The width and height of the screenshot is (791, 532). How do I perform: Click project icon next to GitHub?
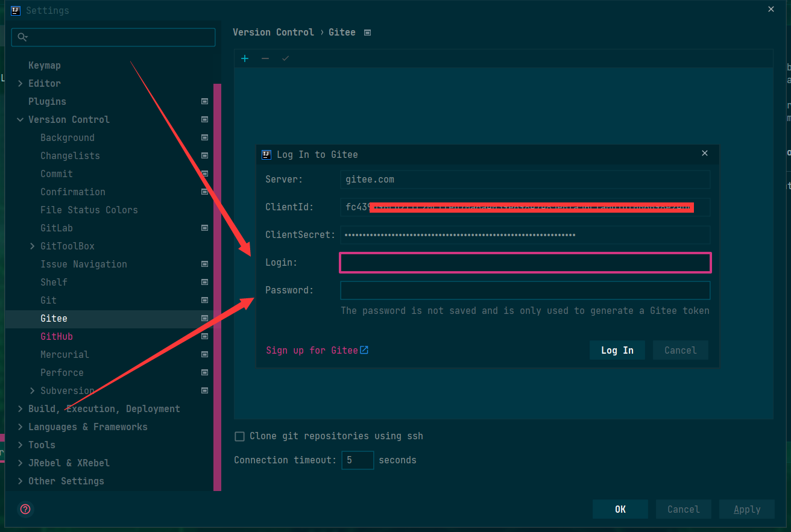pyautogui.click(x=205, y=336)
